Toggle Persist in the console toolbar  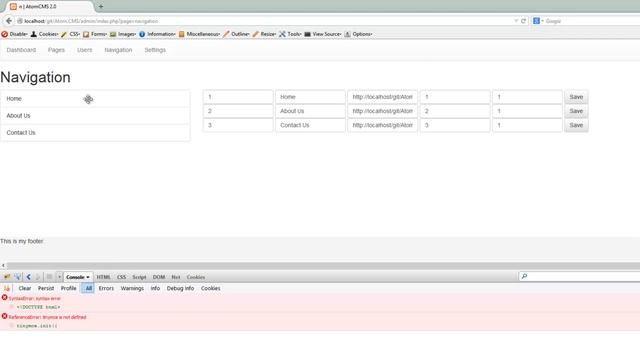pyautogui.click(x=46, y=288)
